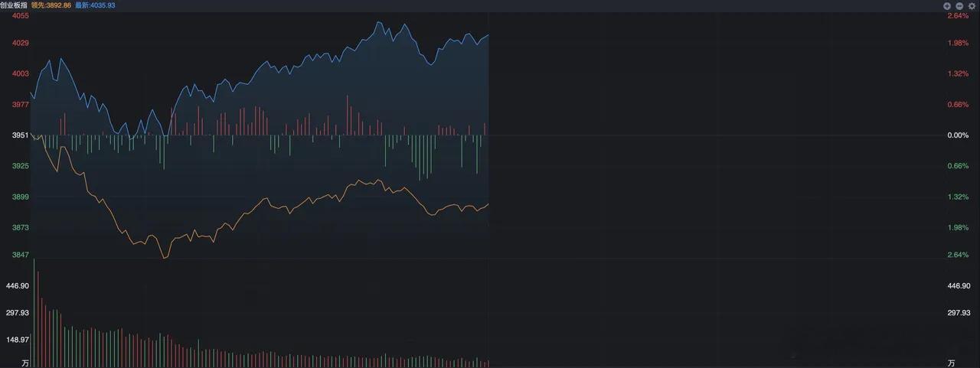The width and height of the screenshot is (980, 368).
Task: Click the 3977 price axis label
Action: (x=21, y=105)
